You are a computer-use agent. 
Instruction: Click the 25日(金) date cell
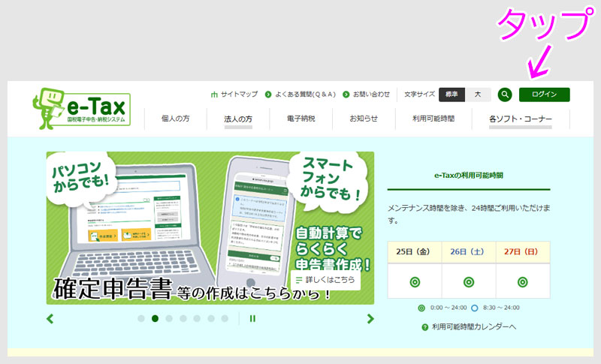[415, 252]
